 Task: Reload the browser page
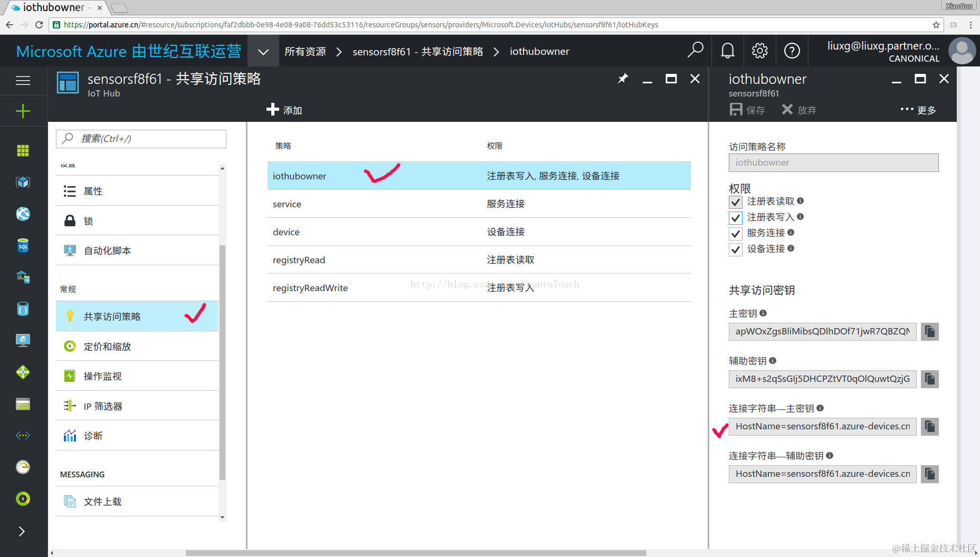click(39, 25)
